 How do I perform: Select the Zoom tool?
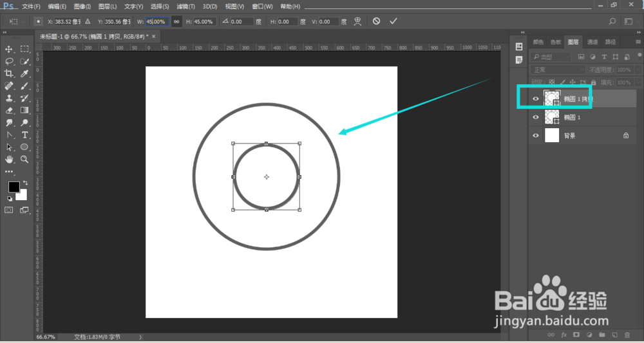click(x=24, y=159)
